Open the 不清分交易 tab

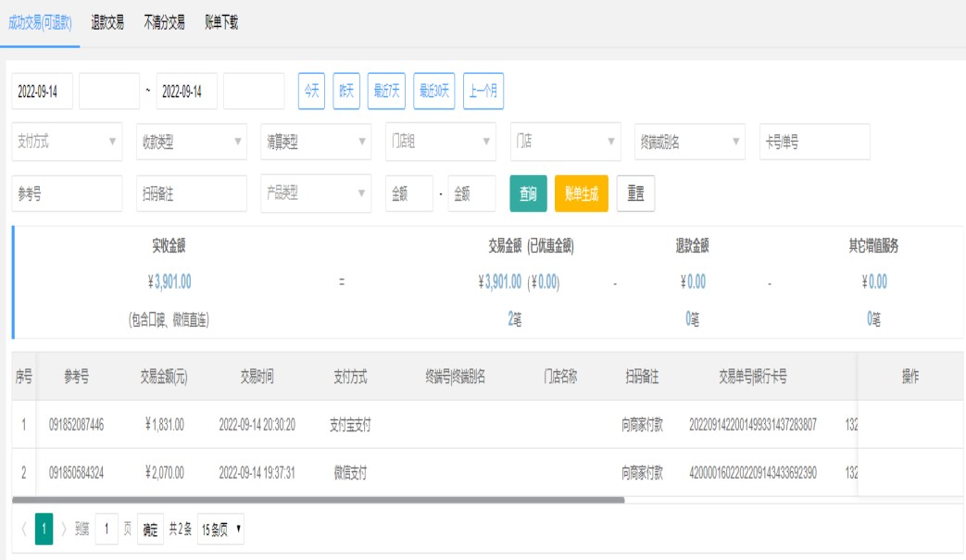tap(164, 23)
